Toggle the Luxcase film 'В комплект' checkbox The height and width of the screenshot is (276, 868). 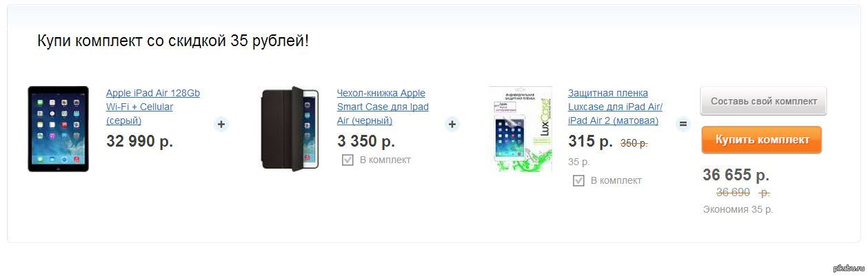click(x=579, y=181)
